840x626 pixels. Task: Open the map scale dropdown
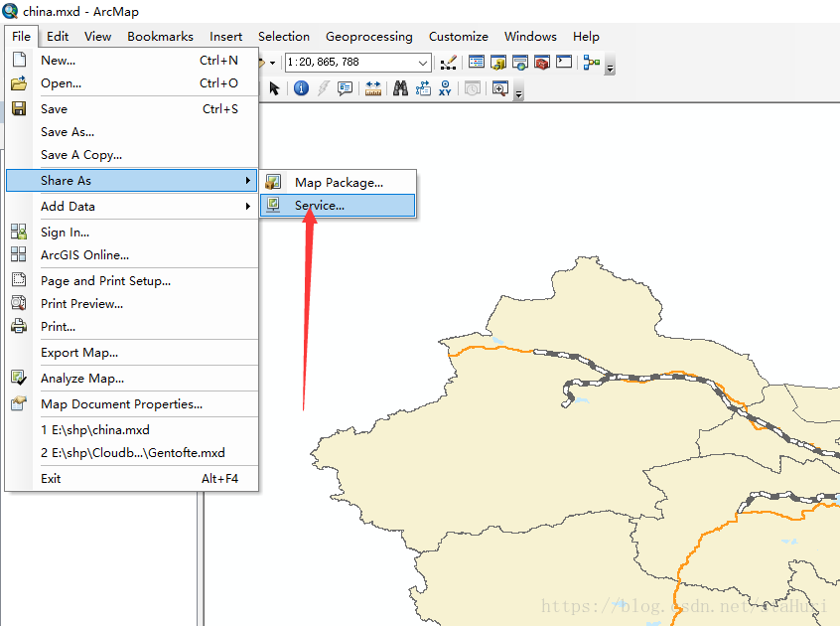coord(423,63)
